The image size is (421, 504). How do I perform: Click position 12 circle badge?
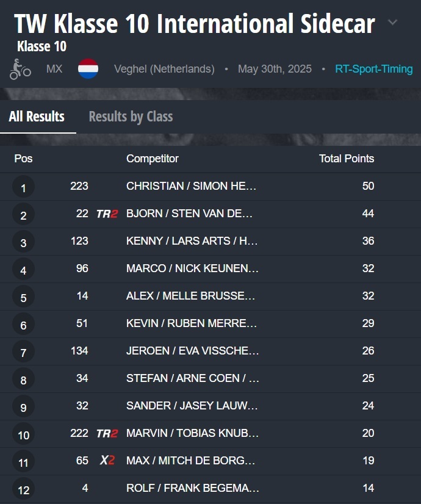[23, 489]
